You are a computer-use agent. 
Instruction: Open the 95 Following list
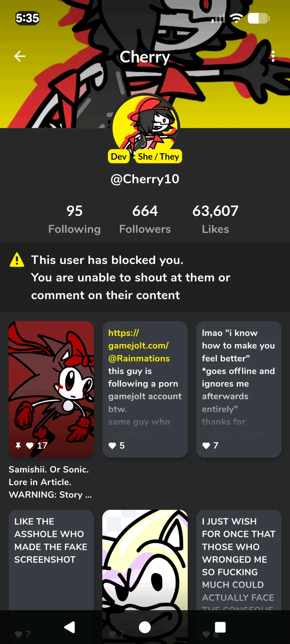[x=75, y=219]
